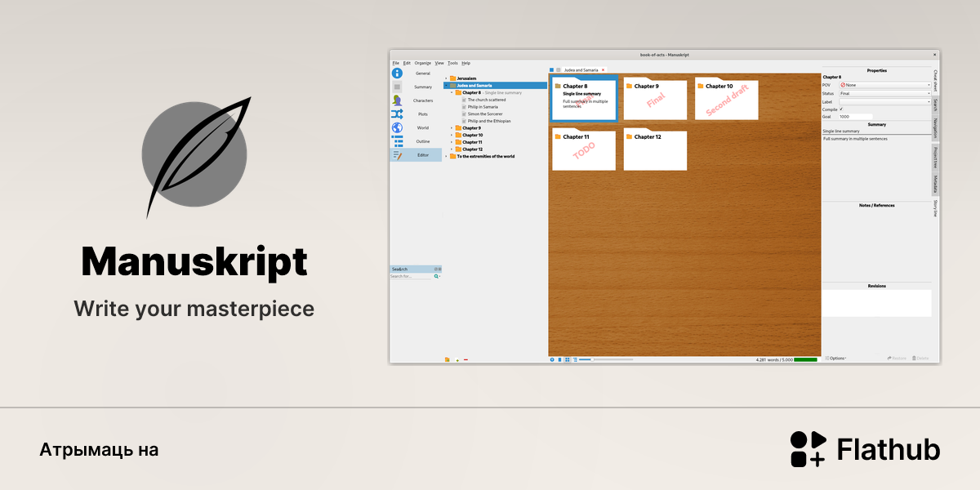The image size is (980, 490).
Task: Click the Jerusalem folder icon
Action: click(452, 78)
